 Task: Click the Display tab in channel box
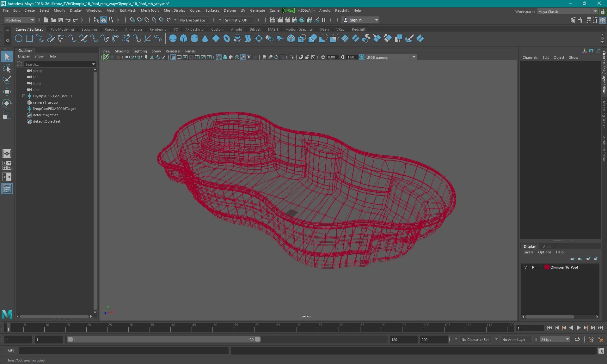coord(530,246)
